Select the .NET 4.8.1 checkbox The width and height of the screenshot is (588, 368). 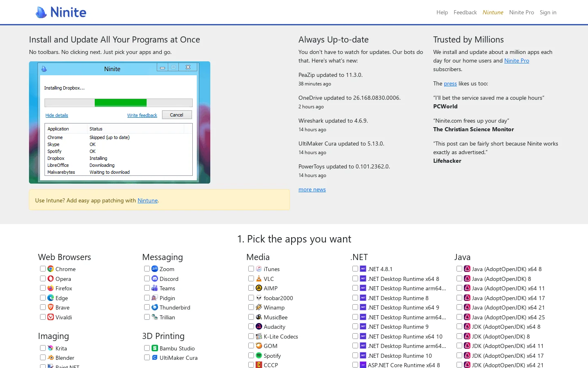pyautogui.click(x=355, y=269)
